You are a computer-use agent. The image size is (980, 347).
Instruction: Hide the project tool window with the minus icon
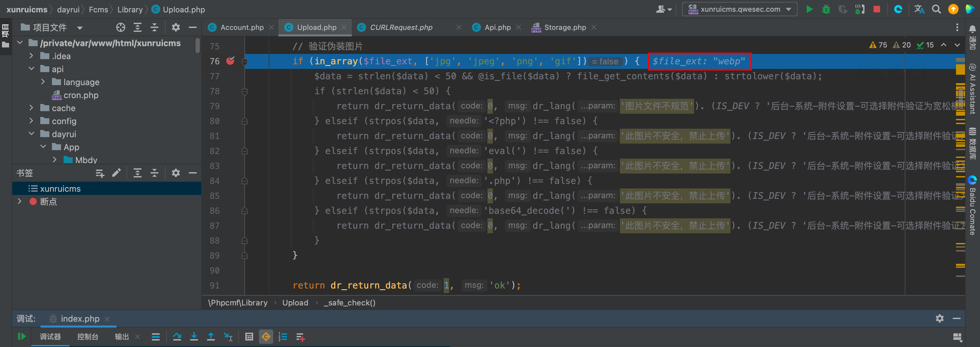click(192, 27)
